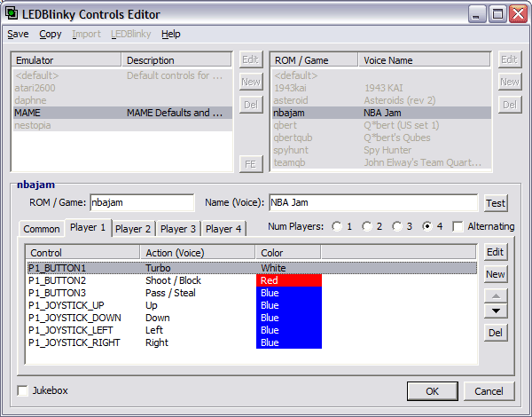
Task: Open the disabled Import menu
Action: click(x=86, y=34)
